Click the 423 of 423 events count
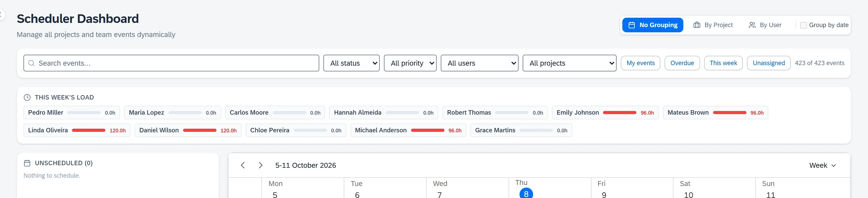Screen dimensions: 868x198 pyautogui.click(x=819, y=63)
